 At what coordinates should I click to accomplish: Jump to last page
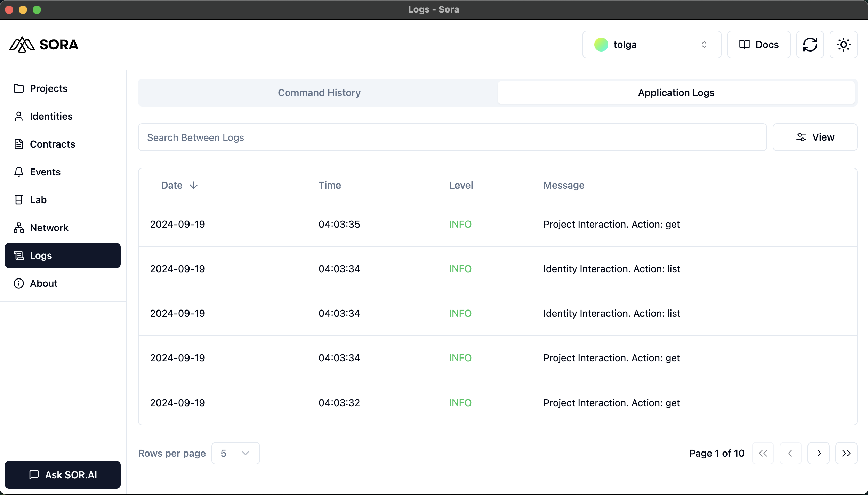(x=846, y=453)
